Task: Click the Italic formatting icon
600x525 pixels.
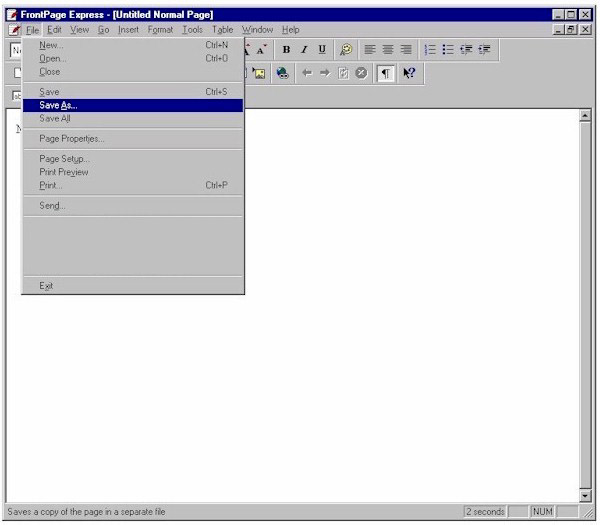Action: (x=304, y=50)
